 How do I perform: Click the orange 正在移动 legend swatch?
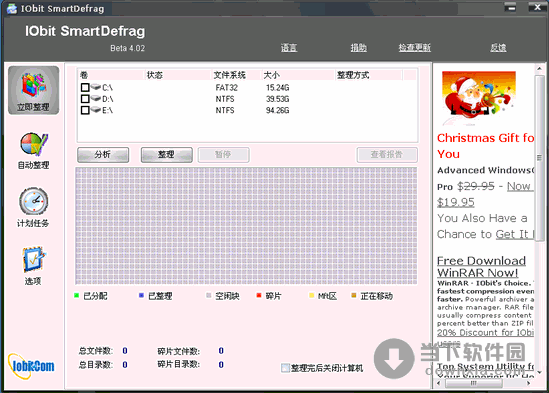[x=354, y=296]
